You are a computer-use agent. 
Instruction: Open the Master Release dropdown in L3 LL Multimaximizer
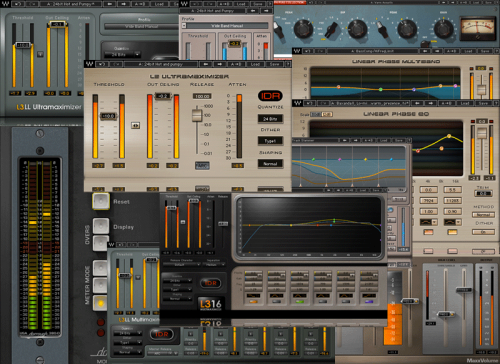(162, 354)
